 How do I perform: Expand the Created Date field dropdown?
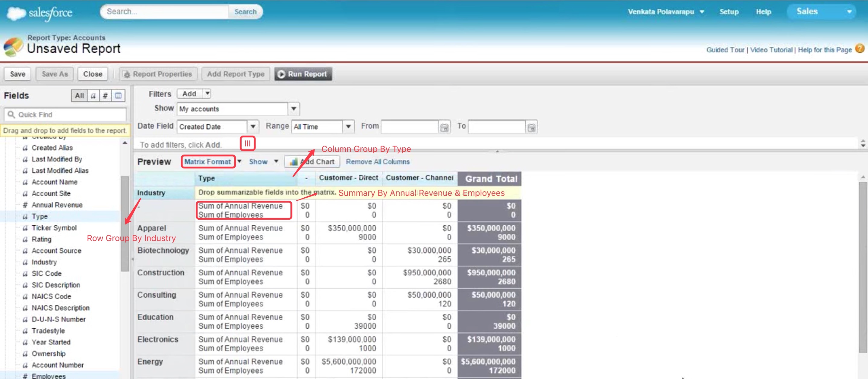coord(253,127)
